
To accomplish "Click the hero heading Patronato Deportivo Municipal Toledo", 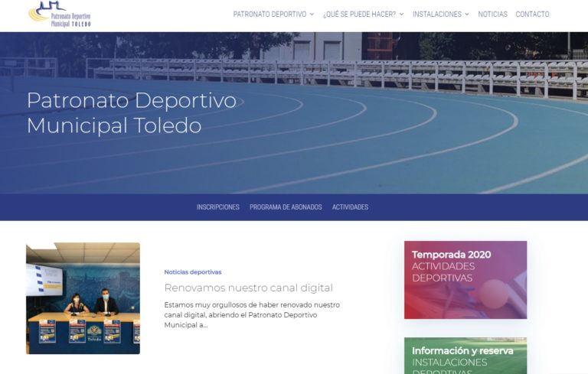I will [x=132, y=112].
